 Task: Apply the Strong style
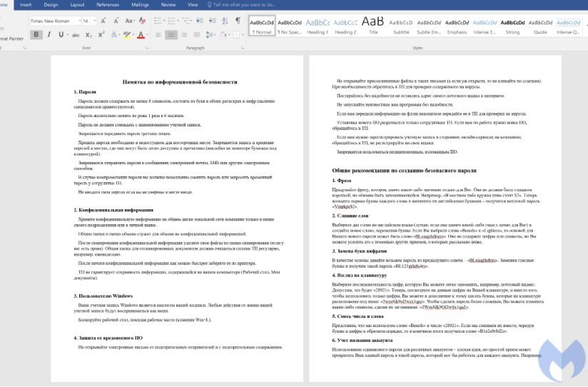pos(512,26)
